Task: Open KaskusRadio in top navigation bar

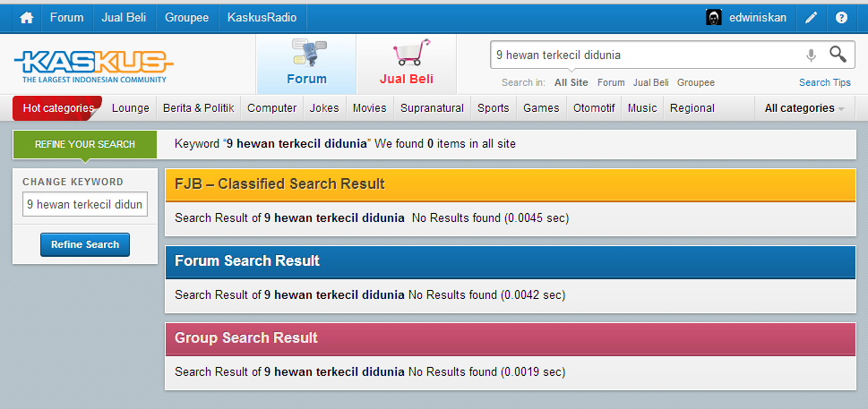Action: (262, 18)
